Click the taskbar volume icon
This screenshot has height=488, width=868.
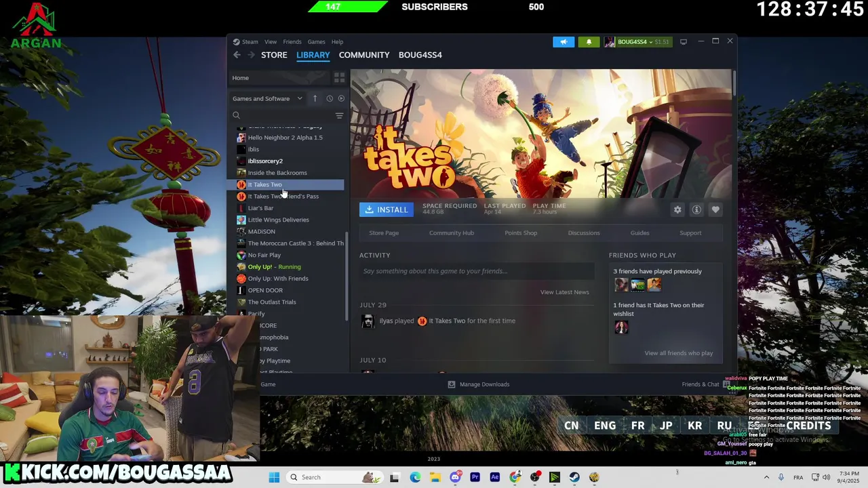(x=826, y=477)
